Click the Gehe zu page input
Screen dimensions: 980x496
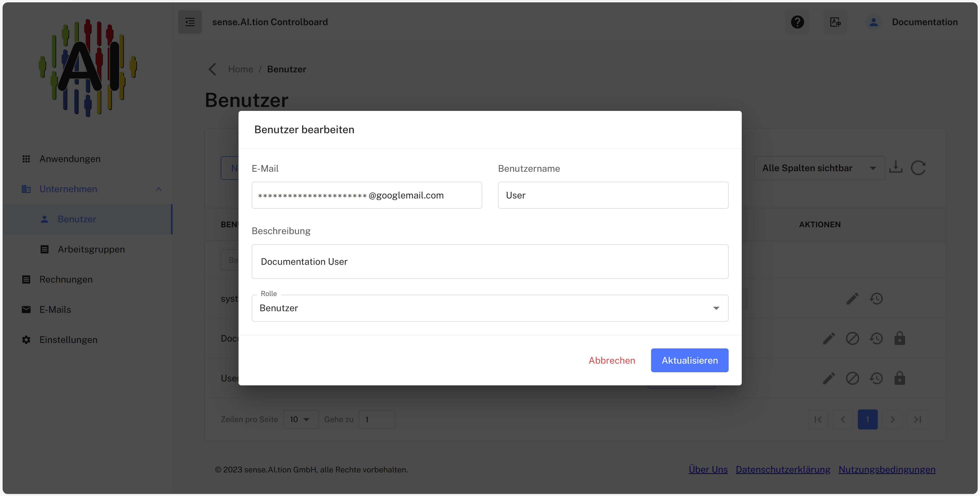(377, 419)
